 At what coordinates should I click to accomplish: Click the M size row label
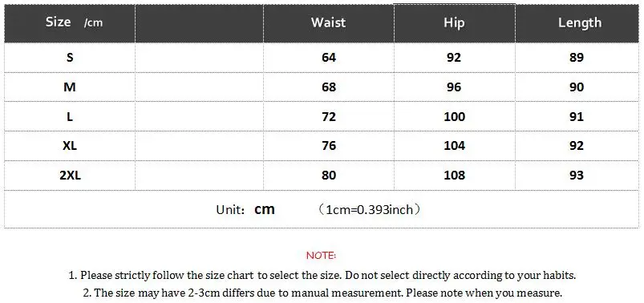pos(70,87)
